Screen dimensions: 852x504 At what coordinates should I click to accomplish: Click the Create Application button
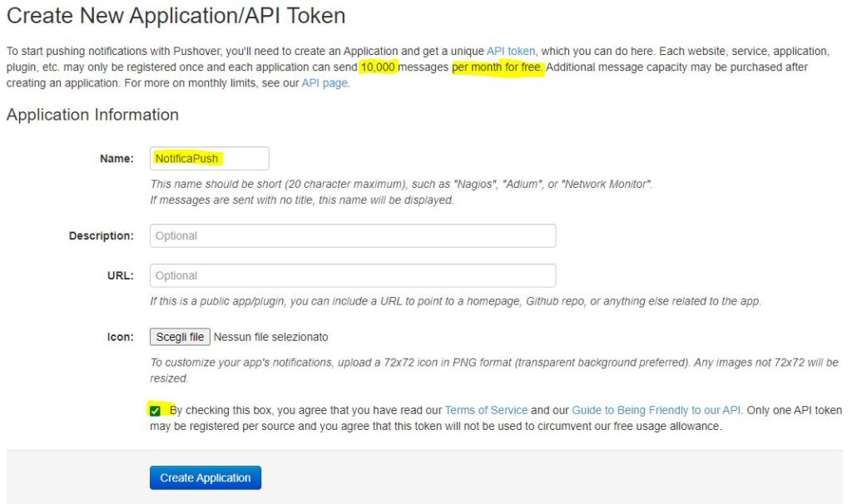(206, 477)
